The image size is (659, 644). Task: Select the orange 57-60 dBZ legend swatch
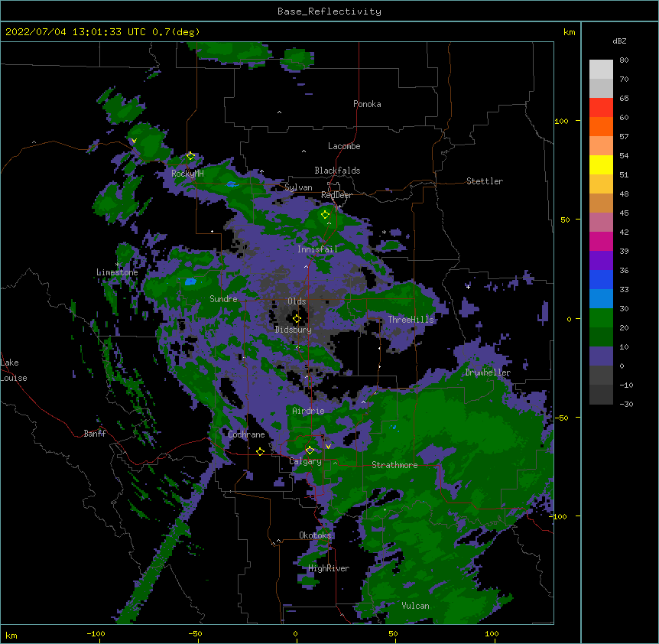coord(601,127)
